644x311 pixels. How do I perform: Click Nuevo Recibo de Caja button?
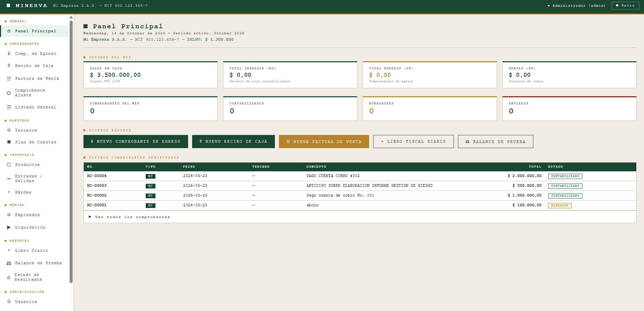point(234,142)
